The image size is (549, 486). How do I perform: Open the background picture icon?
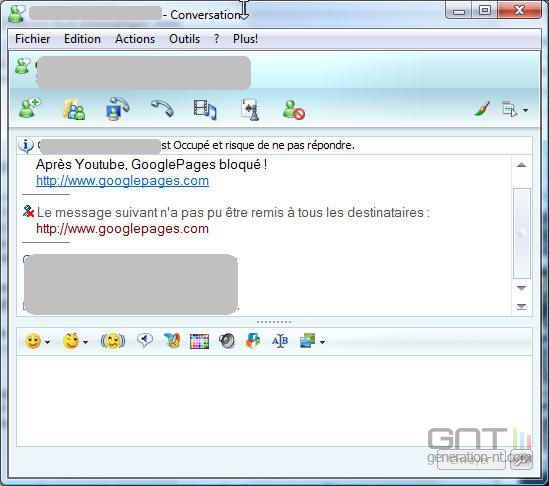pyautogui.click(x=307, y=341)
